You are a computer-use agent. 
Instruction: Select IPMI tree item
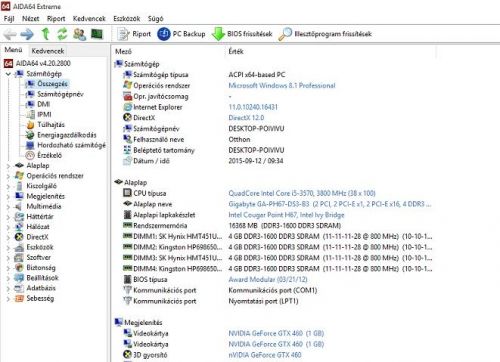point(44,114)
